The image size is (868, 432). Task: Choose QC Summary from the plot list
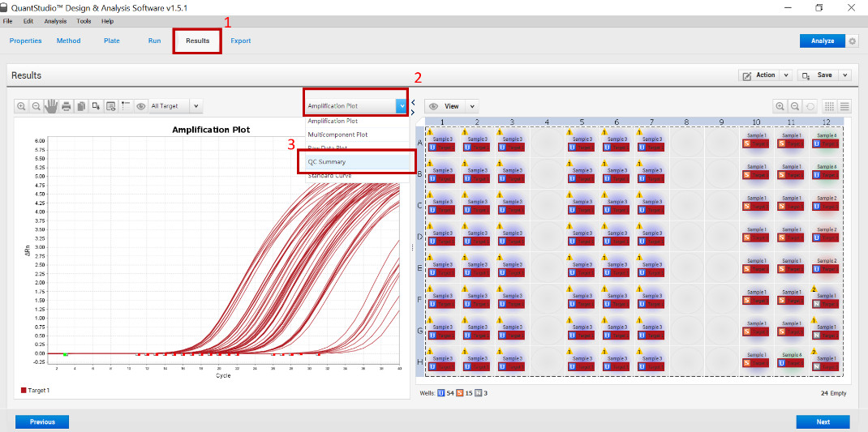coord(355,162)
